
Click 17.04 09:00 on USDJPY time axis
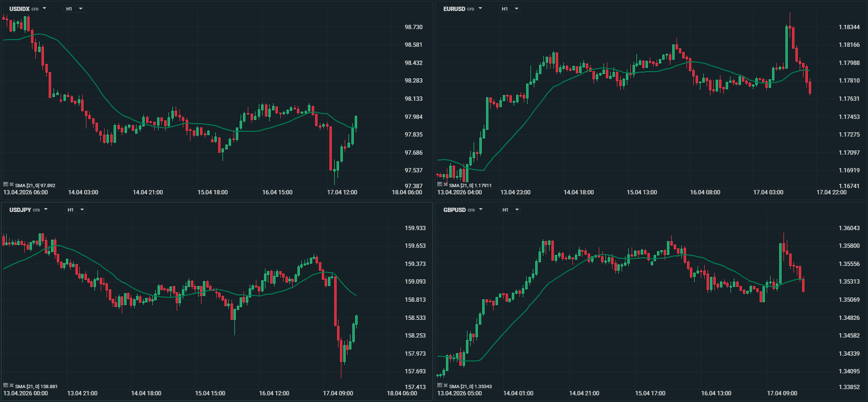[338, 393]
